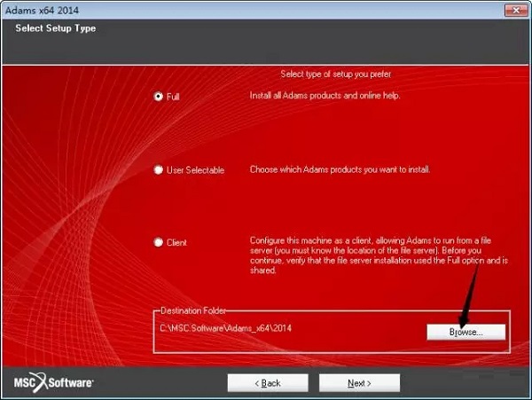Image resolution: width=532 pixels, height=400 pixels.
Task: Click text 'Install all Adams products and online help.'
Action: pyautogui.click(x=325, y=96)
